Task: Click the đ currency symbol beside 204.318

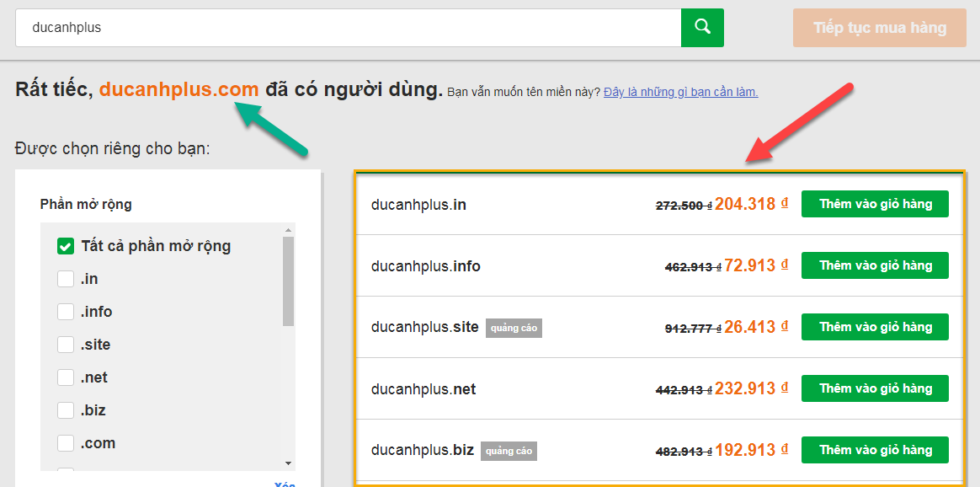Action: click(785, 203)
